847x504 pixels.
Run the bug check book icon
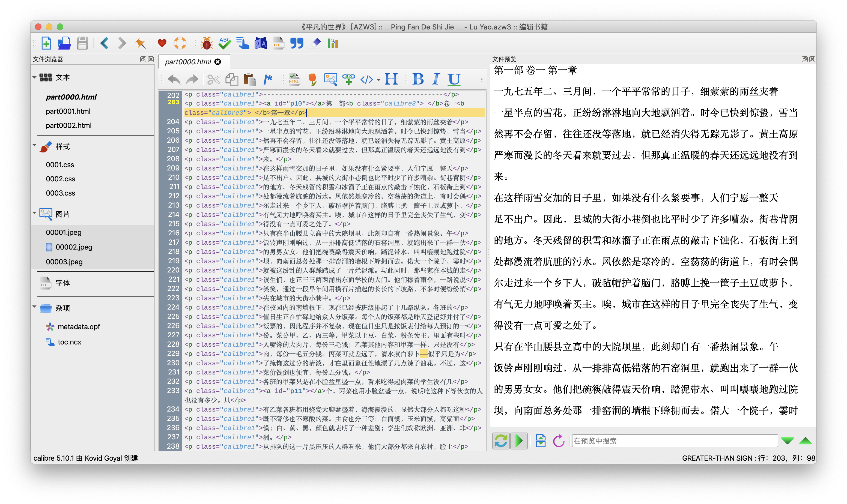click(207, 43)
